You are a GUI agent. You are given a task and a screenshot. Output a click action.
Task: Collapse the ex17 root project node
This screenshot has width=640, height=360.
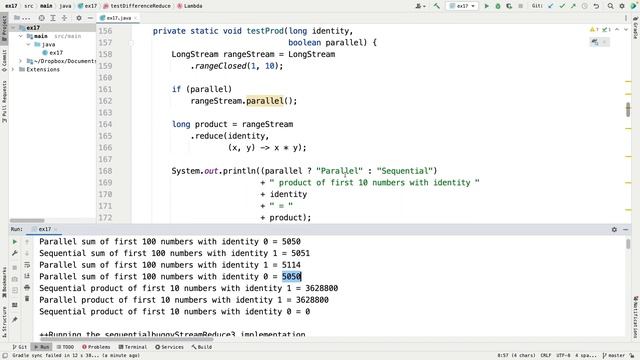tap(13, 28)
